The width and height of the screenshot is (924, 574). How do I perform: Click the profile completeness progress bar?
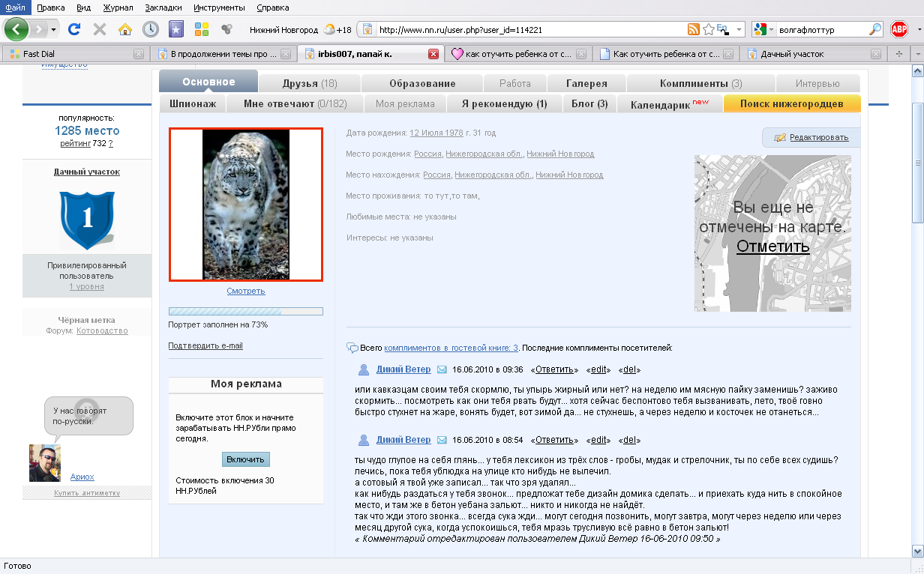246,311
